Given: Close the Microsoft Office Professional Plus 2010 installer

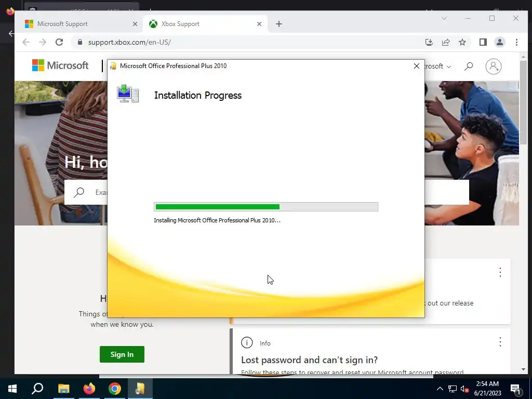Looking at the screenshot, I should coord(417,66).
